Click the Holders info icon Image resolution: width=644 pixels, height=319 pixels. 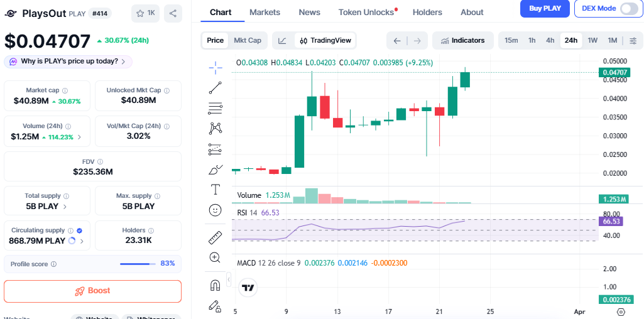[151, 230]
